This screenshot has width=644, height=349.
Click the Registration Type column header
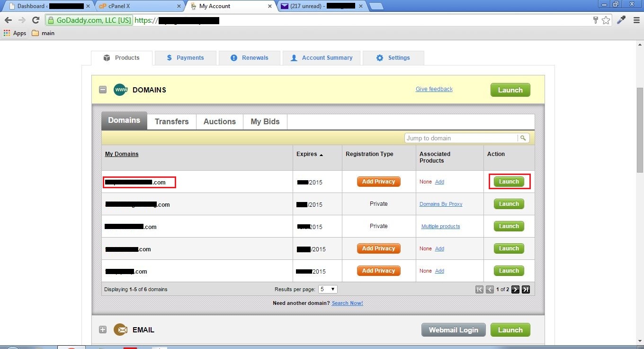[x=369, y=154]
